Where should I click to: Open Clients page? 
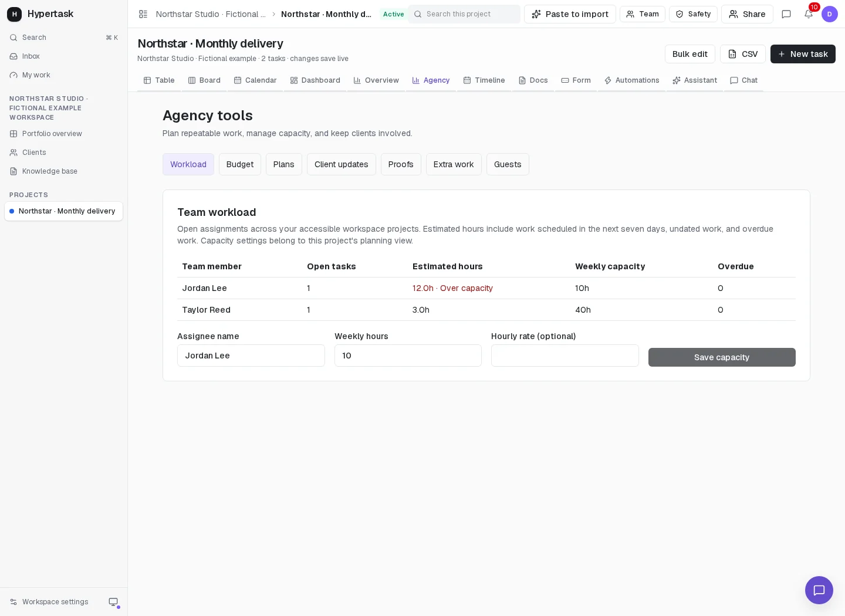click(63, 153)
